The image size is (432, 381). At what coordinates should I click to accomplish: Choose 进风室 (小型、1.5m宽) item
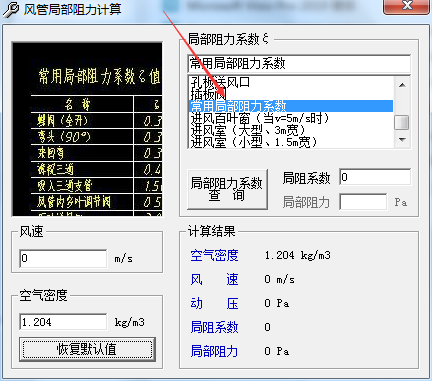[x=254, y=142]
